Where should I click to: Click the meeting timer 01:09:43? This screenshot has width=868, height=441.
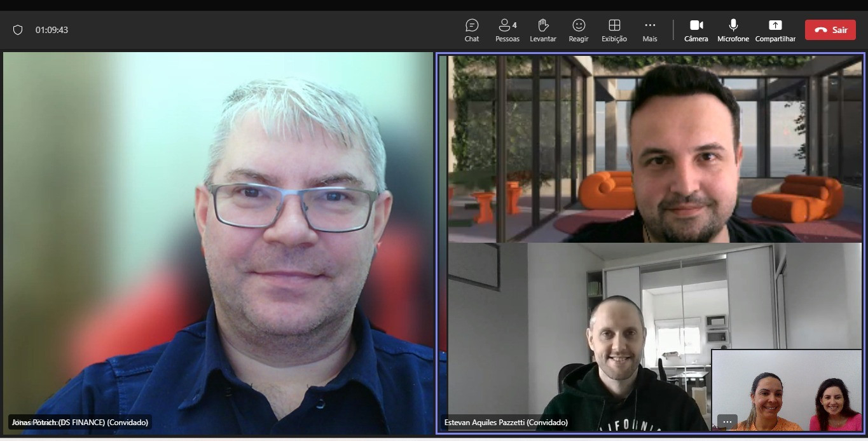[52, 30]
